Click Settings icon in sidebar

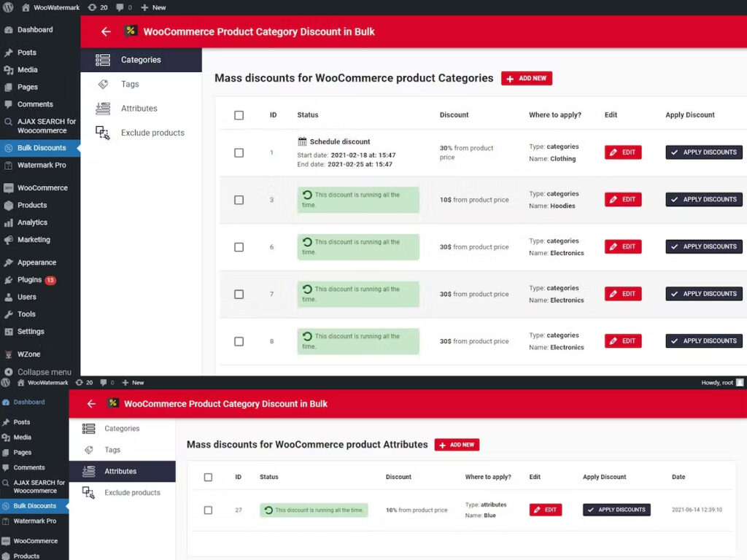click(8, 332)
